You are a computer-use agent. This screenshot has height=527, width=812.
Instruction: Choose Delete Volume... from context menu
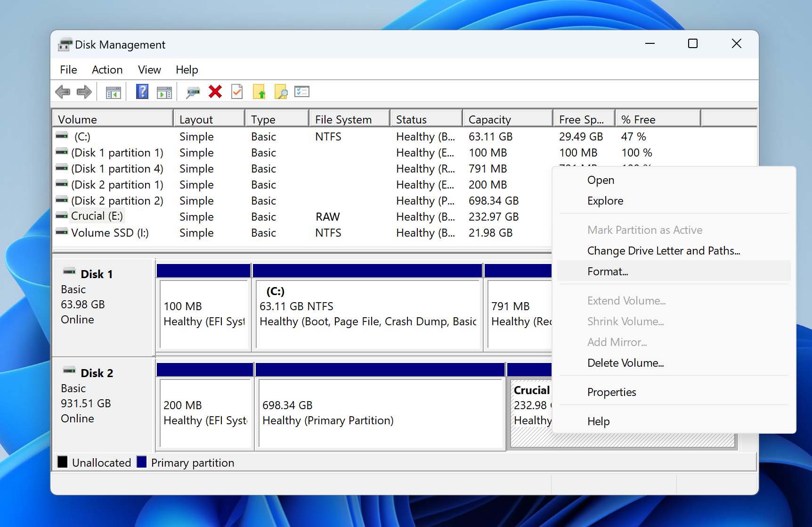coord(674,363)
